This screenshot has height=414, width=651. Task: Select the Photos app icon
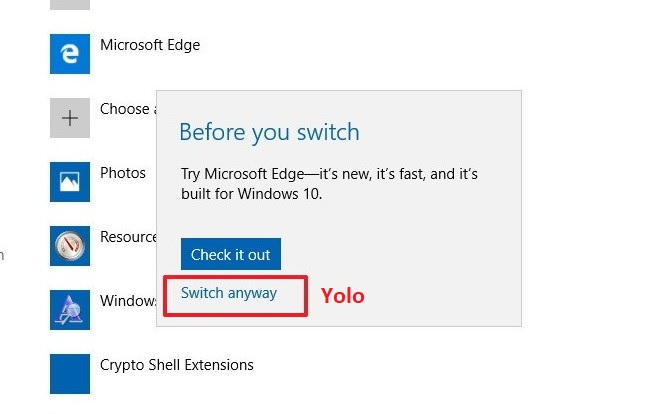click(x=70, y=182)
